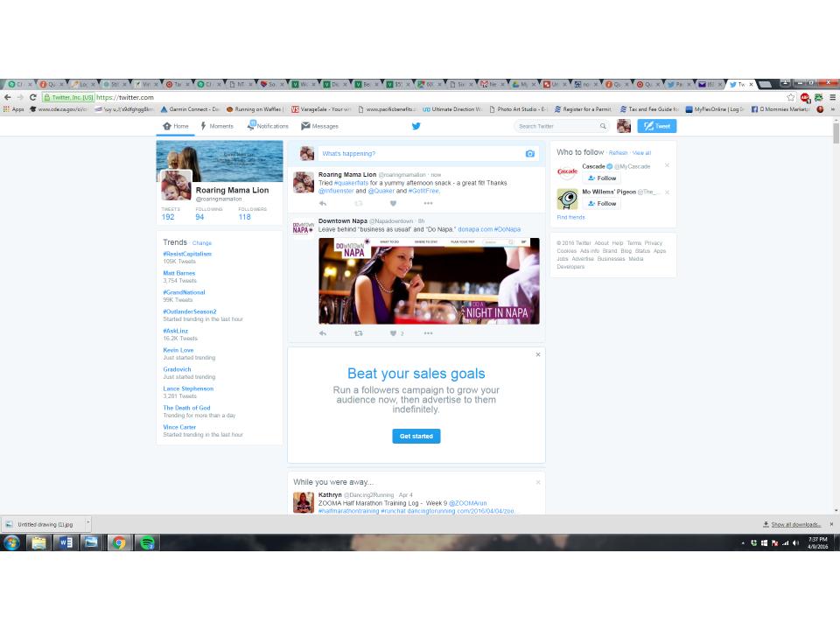Image resolution: width=840 pixels, height=630 pixels.
Task: Like the Roaring Mama Lion tweet
Action: tap(393, 203)
